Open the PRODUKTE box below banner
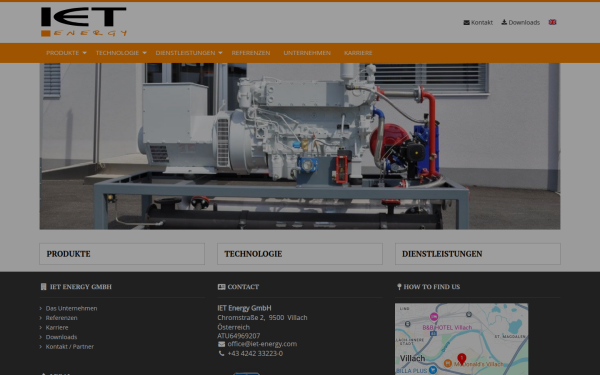 point(122,254)
